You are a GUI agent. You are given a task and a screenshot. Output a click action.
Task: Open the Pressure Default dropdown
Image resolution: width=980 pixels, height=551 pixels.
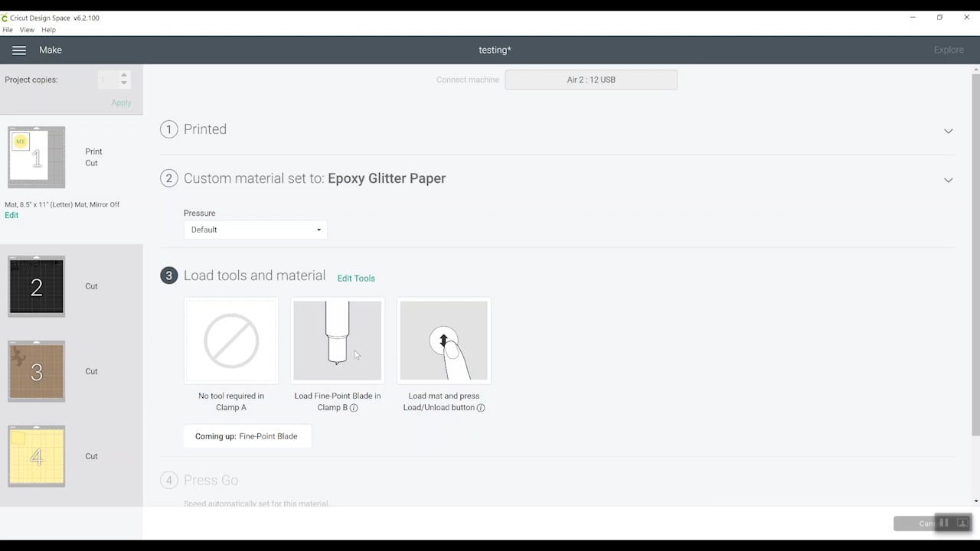[255, 230]
